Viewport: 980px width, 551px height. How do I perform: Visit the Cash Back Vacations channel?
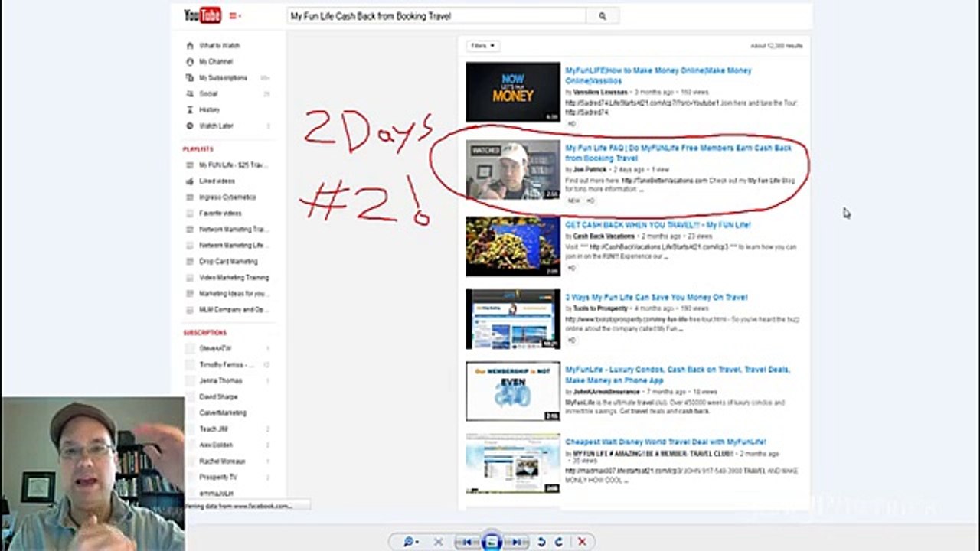tap(604, 236)
